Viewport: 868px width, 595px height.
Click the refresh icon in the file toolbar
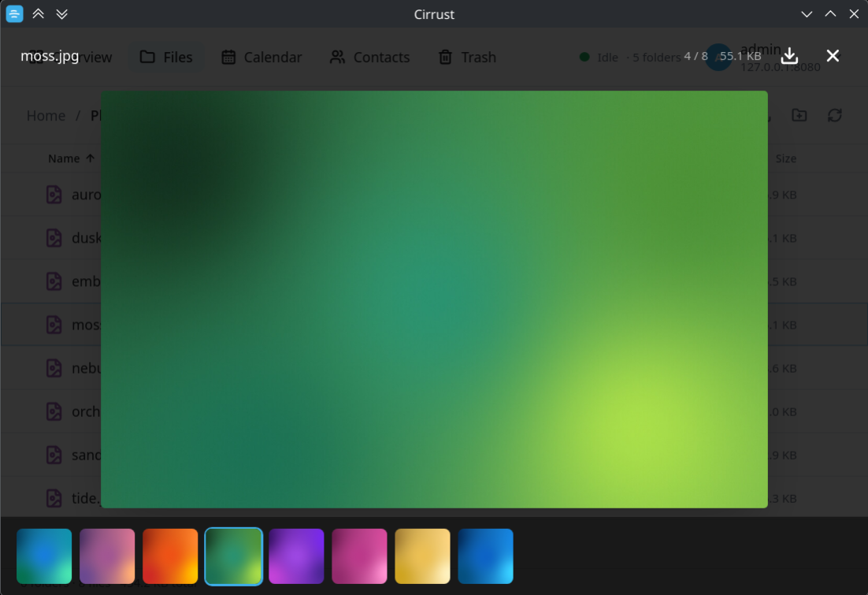pos(835,115)
